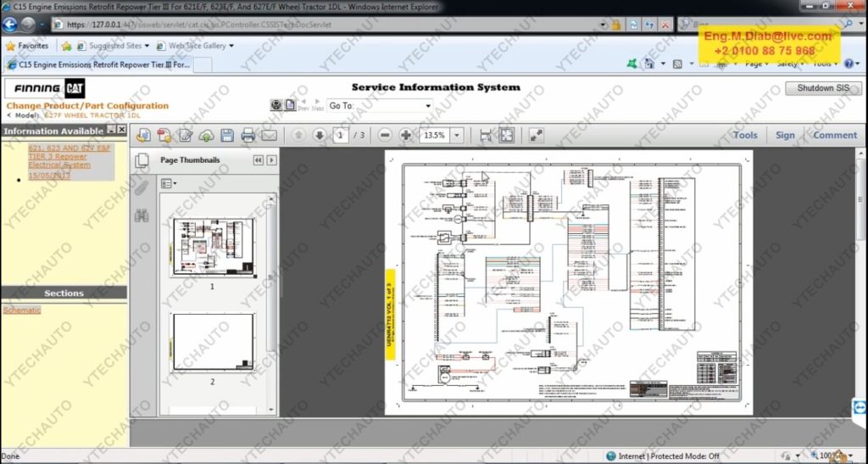Screen dimensions: 868x464
Task: Open the Schematic section link
Action: (x=21, y=310)
